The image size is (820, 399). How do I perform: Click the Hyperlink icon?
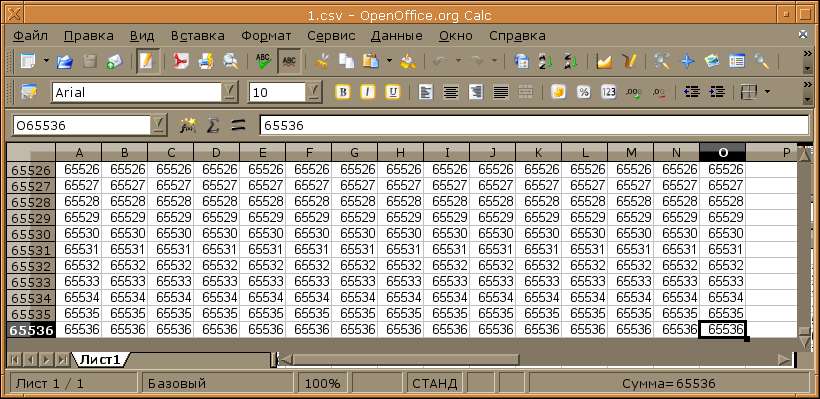(x=521, y=62)
